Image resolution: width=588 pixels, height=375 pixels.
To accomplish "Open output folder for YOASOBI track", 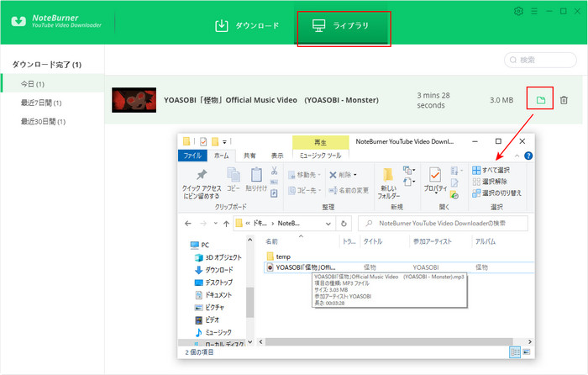I will [540, 100].
